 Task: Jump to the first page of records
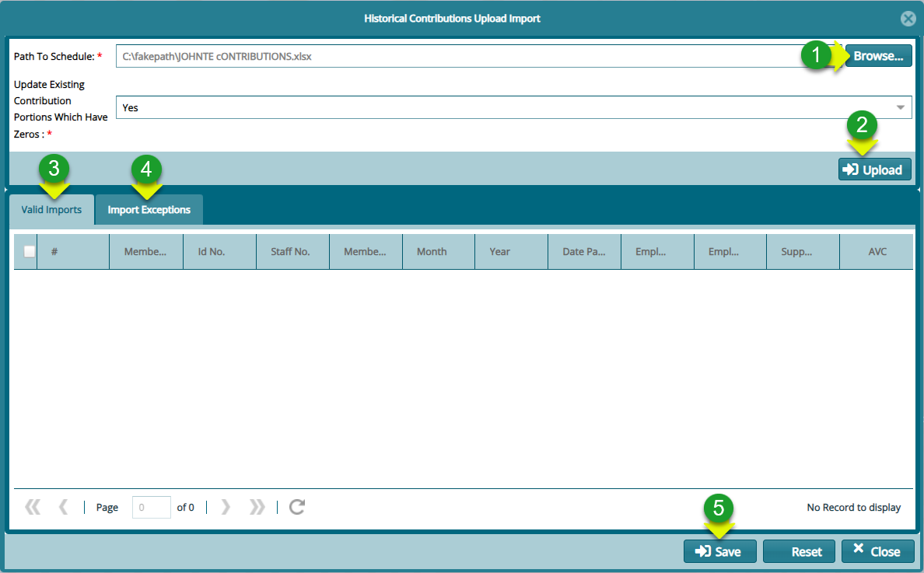point(33,506)
